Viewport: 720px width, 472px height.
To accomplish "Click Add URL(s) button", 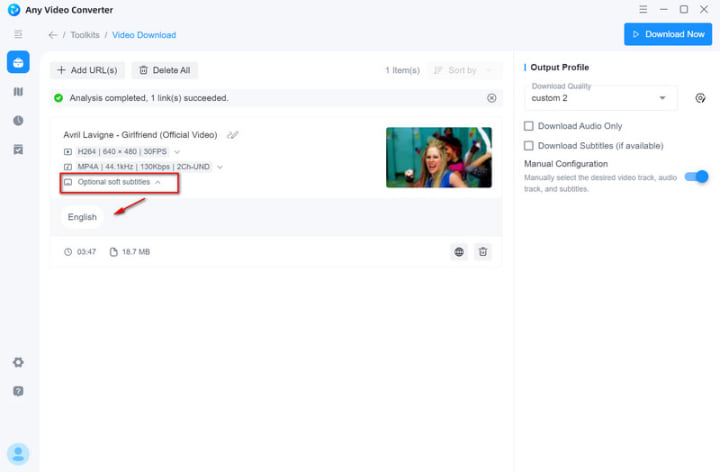I will (x=87, y=70).
